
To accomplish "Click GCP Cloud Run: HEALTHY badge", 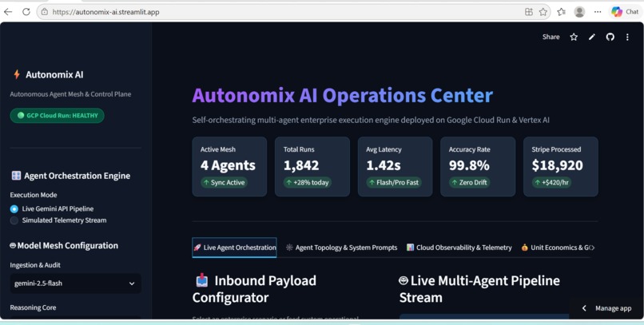I will tap(57, 115).
